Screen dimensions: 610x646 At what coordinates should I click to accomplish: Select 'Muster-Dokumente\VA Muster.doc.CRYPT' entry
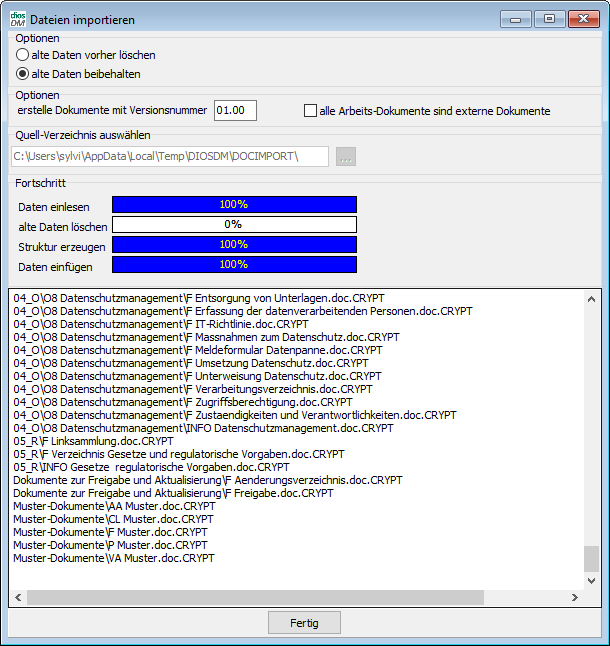pos(113,558)
